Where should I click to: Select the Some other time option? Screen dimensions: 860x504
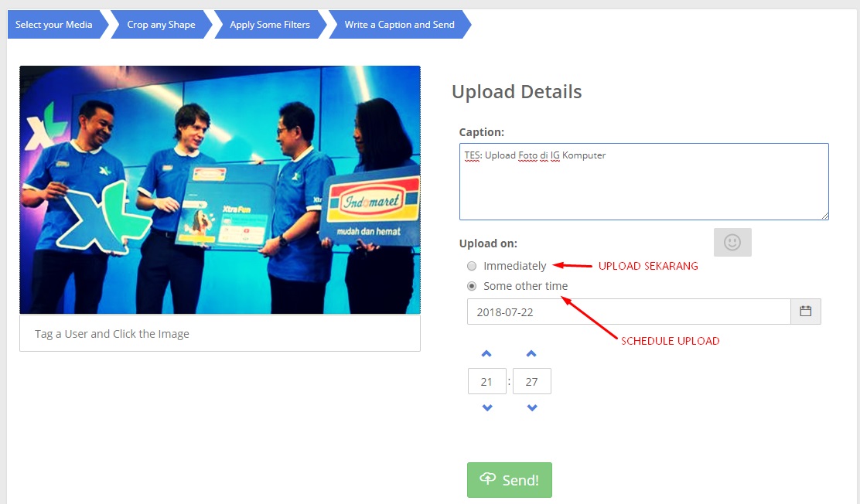click(x=472, y=286)
